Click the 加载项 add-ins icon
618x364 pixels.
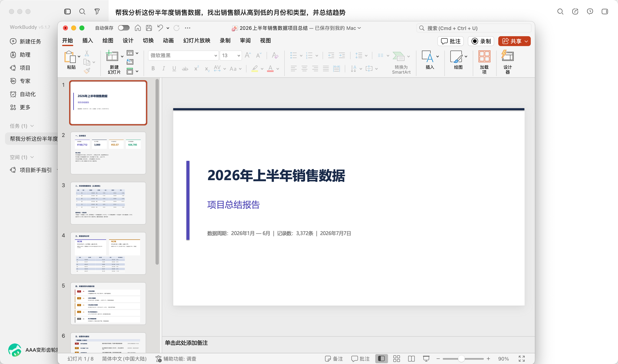(484, 56)
